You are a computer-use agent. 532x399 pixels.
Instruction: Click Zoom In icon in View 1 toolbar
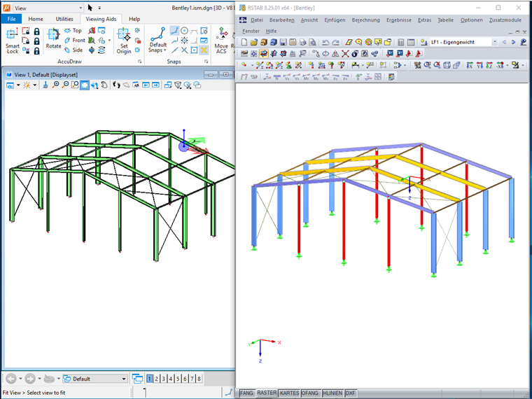(x=55, y=85)
